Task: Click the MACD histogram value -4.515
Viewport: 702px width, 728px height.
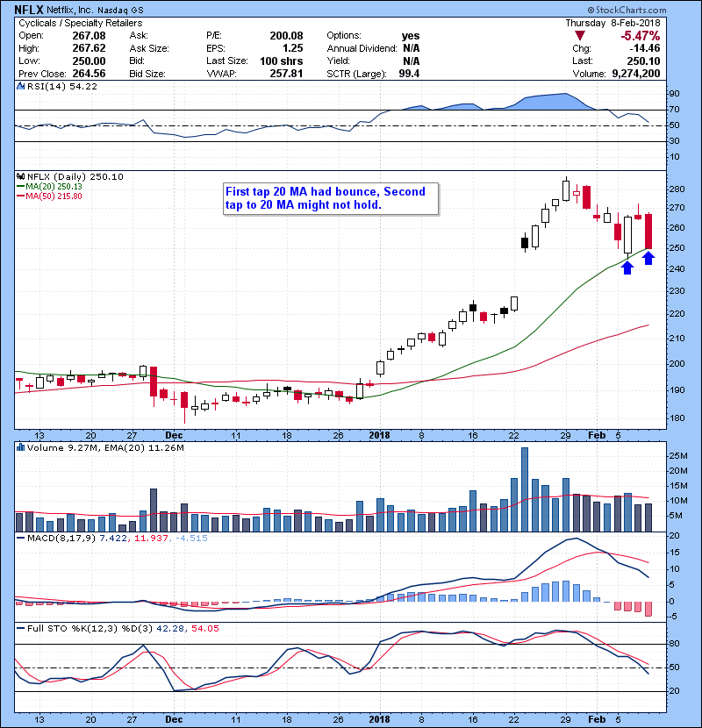Action: pos(192,539)
